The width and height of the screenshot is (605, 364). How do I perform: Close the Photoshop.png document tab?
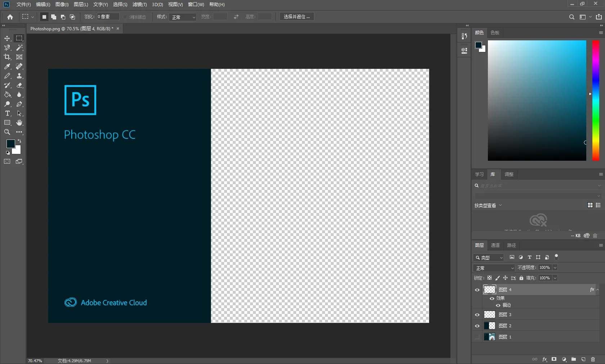pos(118,28)
